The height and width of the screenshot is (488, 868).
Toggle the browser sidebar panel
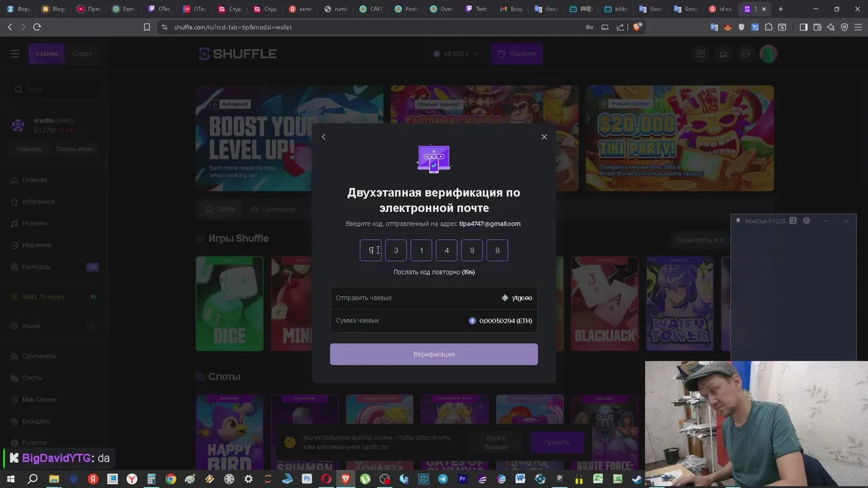tap(804, 27)
